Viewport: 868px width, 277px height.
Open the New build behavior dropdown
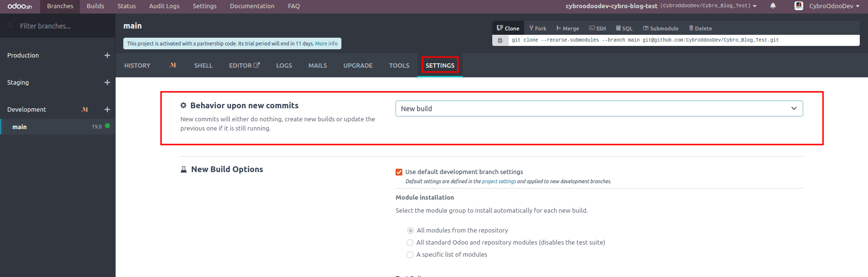click(x=599, y=109)
